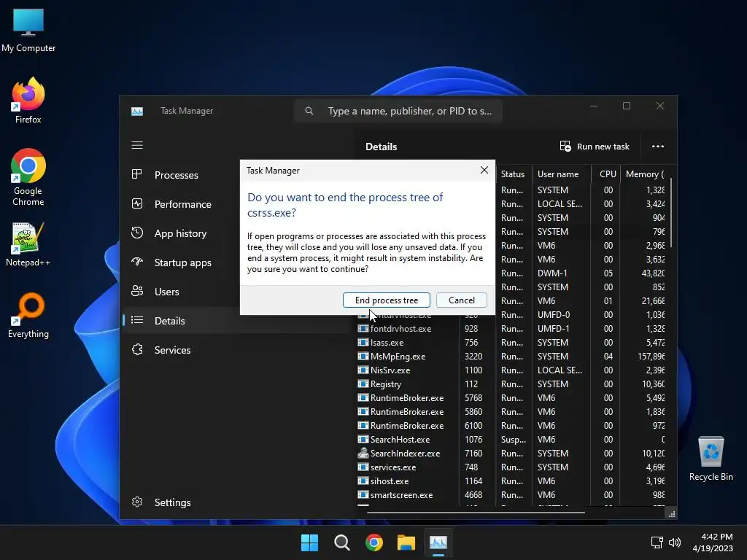747x560 pixels.
Task: Select the Notepad++ desktop icon
Action: click(x=28, y=244)
